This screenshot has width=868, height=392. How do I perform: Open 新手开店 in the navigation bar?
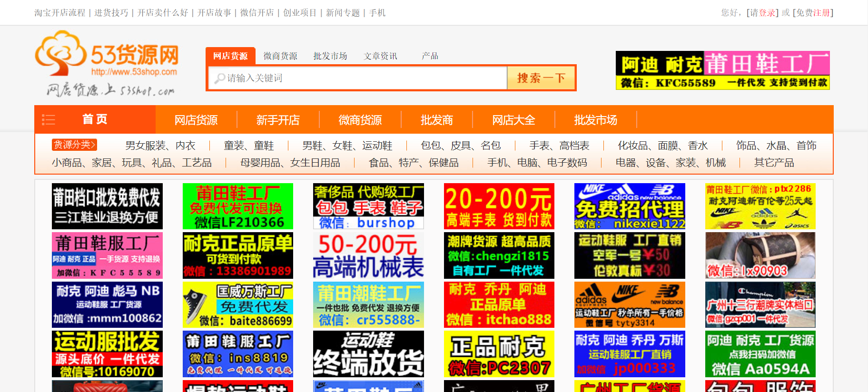click(278, 120)
